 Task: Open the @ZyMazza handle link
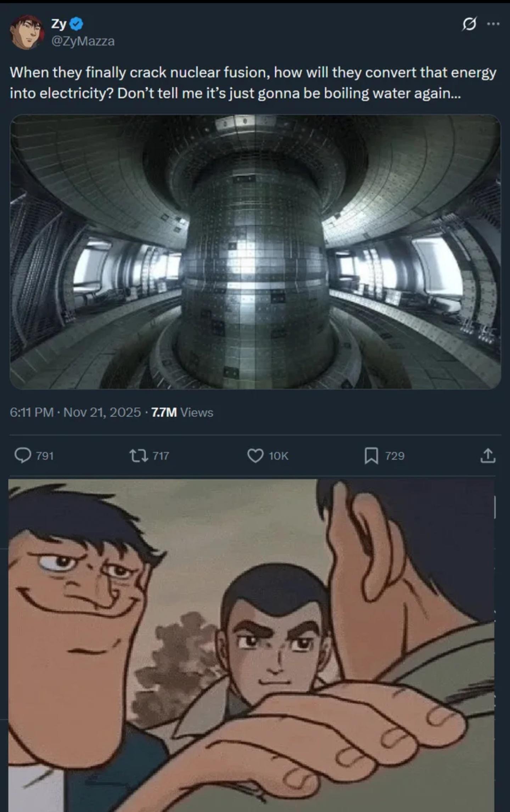click(x=83, y=41)
